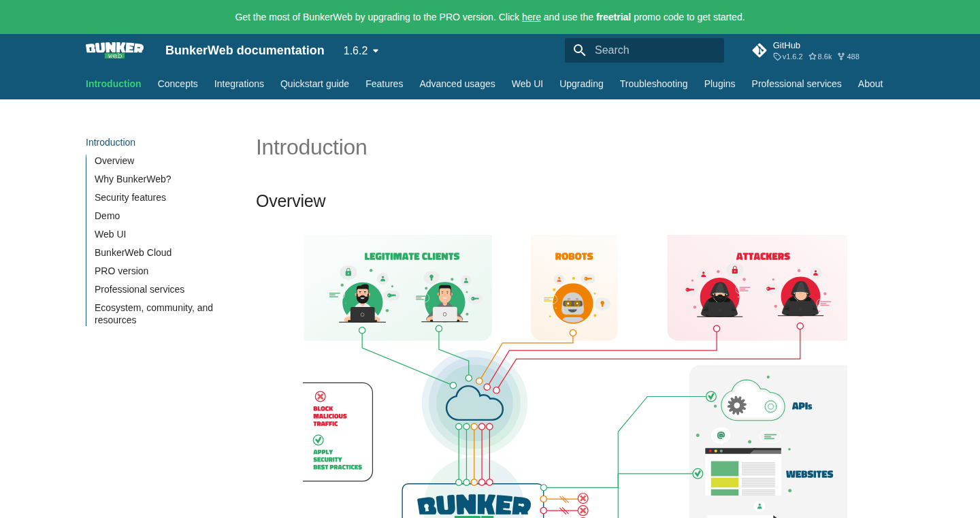Switch to Advanced usages tab
980x518 pixels.
pos(457,84)
